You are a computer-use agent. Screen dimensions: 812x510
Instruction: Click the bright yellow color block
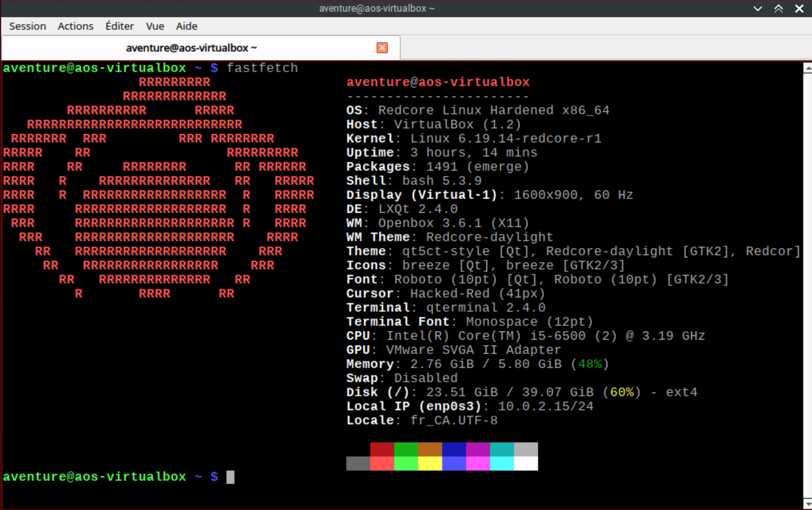pyautogui.click(x=430, y=463)
